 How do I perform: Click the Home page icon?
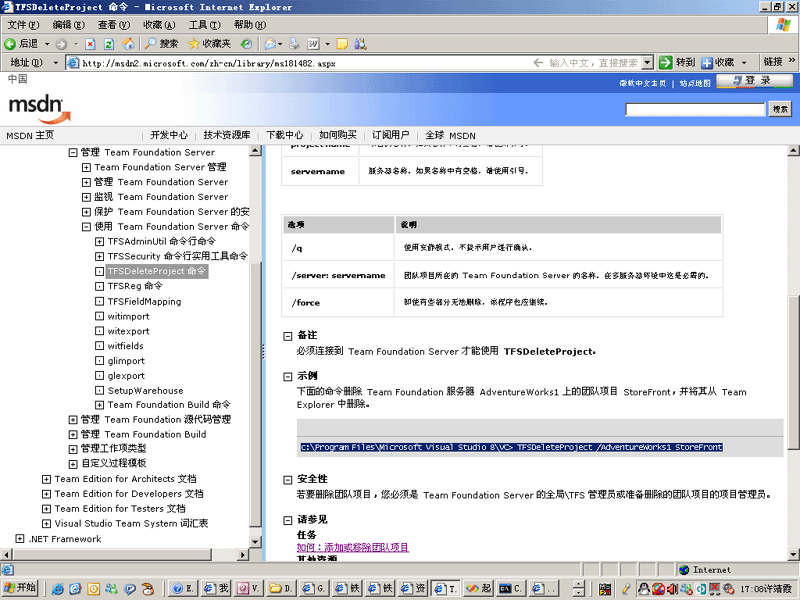pyautogui.click(x=128, y=44)
